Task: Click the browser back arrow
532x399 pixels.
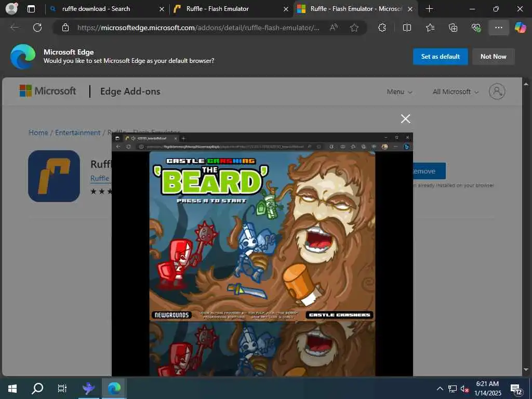Action: click(14, 28)
